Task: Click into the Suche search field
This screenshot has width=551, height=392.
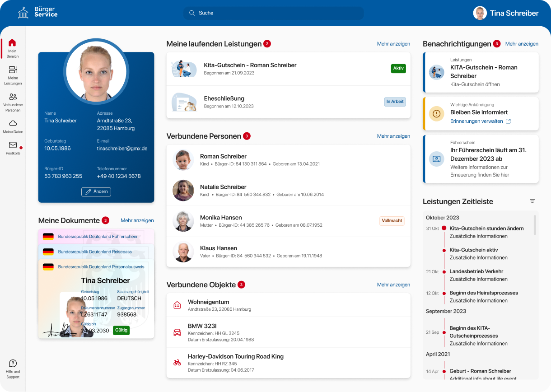Action: tap(274, 13)
